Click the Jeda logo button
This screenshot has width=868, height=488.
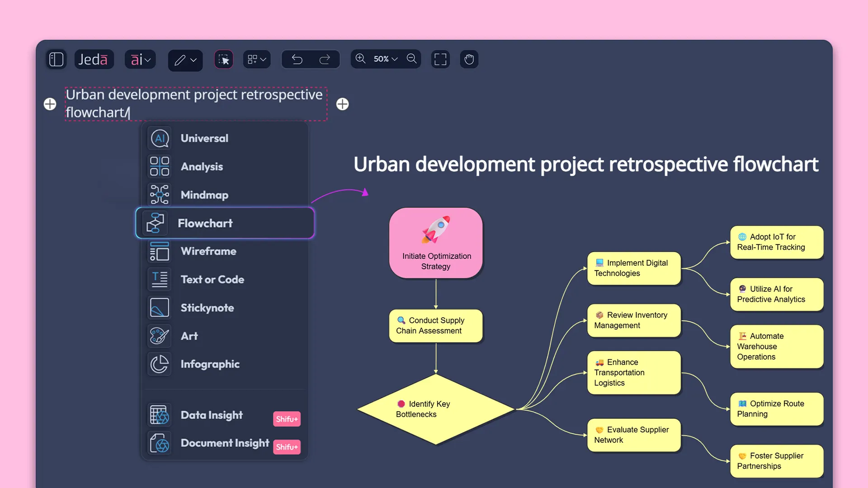(94, 59)
